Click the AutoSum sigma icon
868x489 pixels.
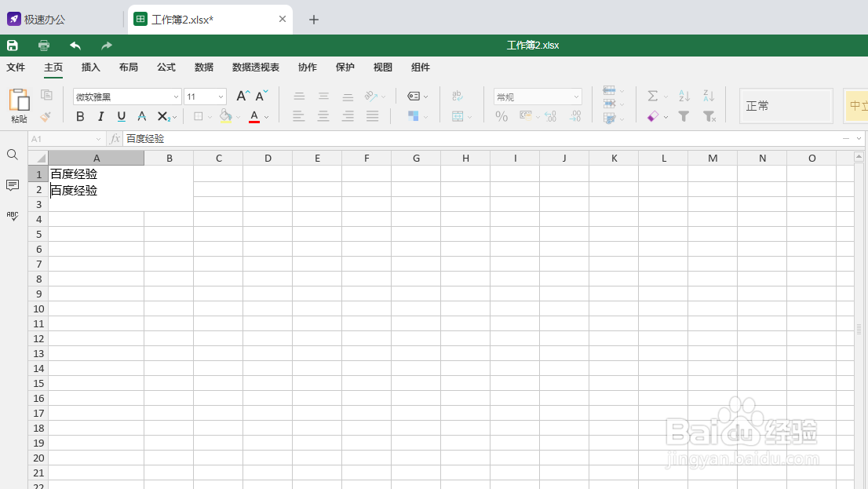[653, 96]
